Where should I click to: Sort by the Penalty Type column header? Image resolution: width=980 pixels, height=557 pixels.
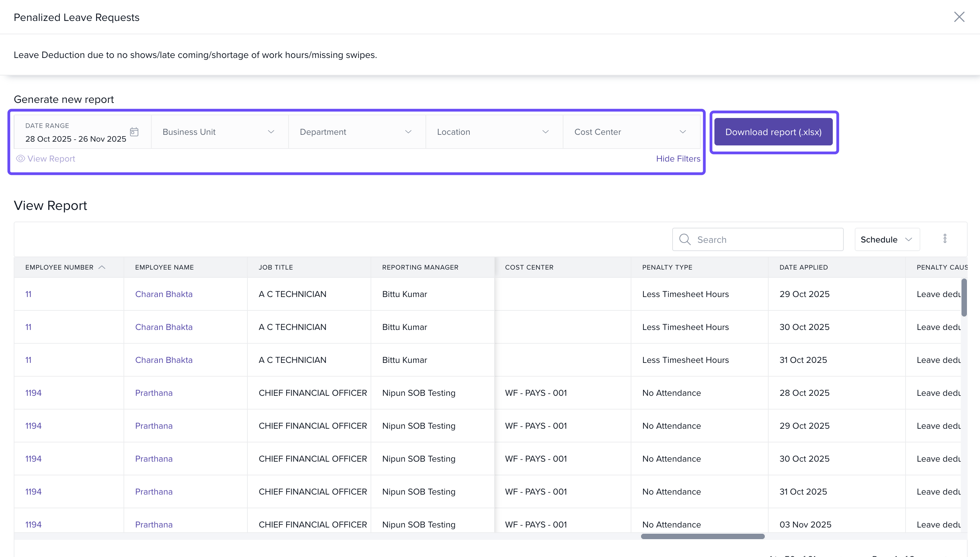[667, 268]
